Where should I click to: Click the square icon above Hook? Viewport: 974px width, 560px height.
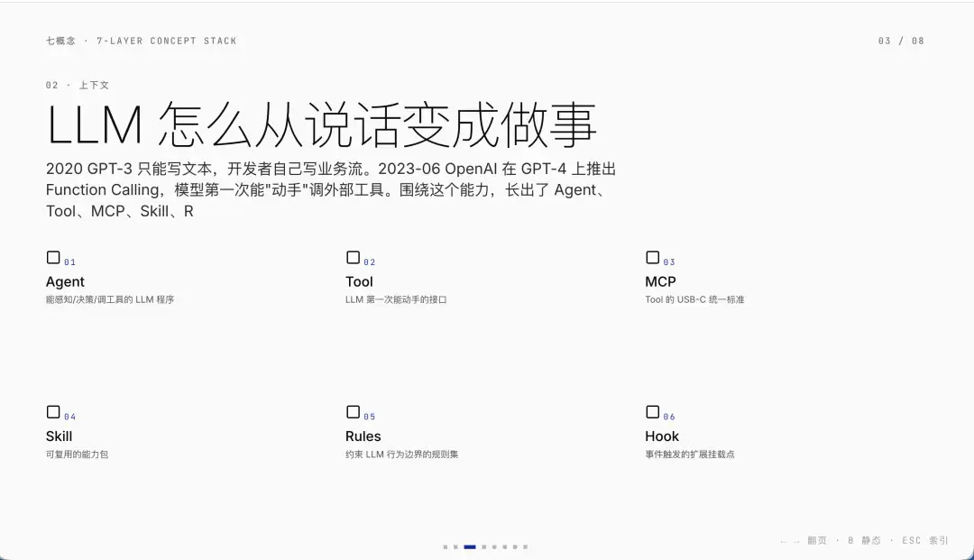(x=653, y=412)
